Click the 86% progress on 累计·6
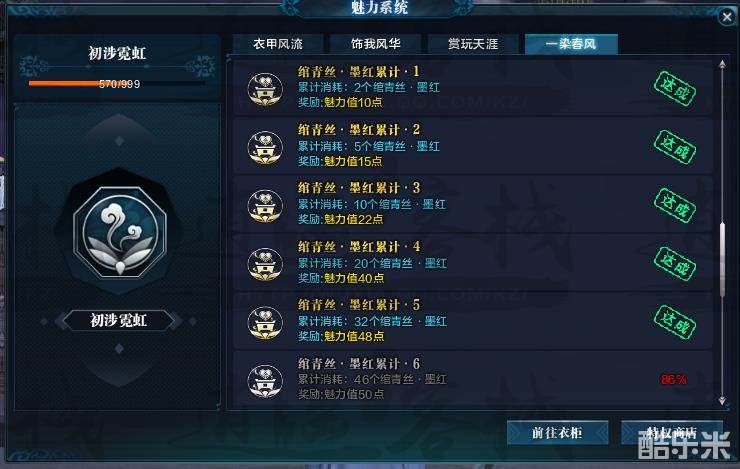This screenshot has height=469, width=740. 673,379
